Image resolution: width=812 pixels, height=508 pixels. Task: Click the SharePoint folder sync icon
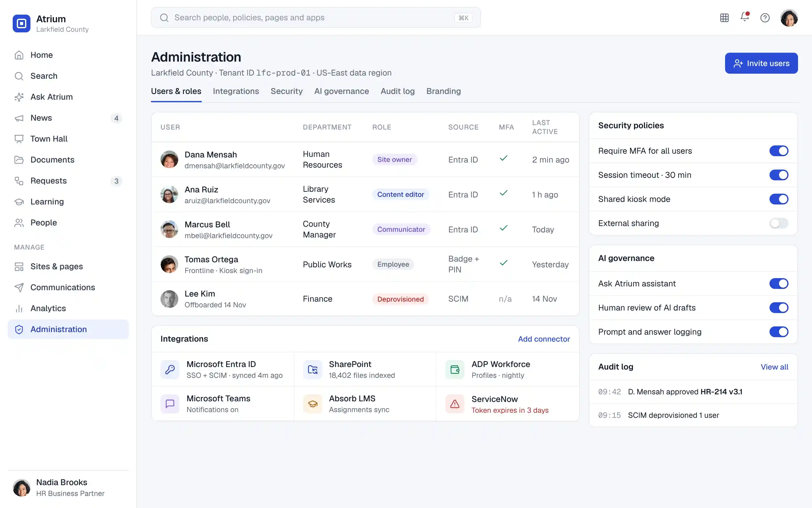click(312, 370)
